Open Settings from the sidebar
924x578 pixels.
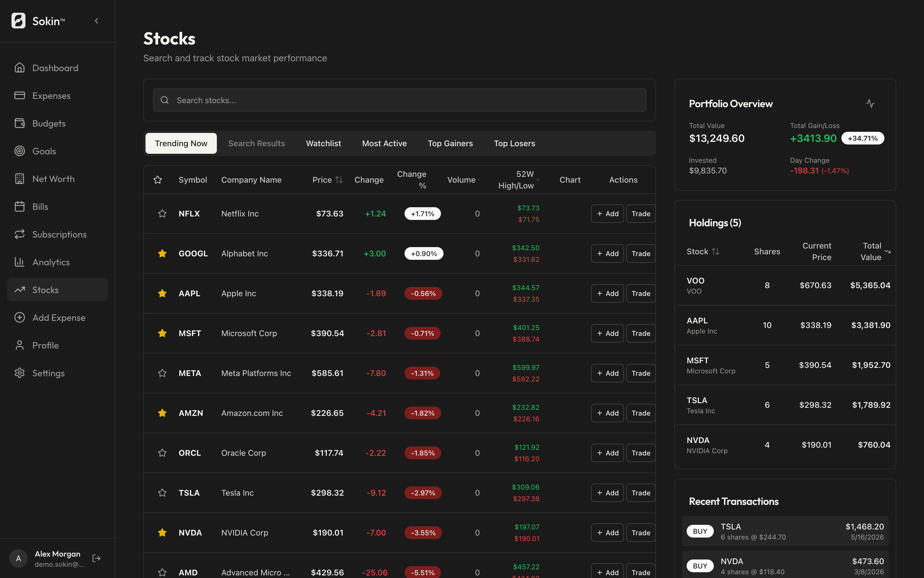(57, 373)
